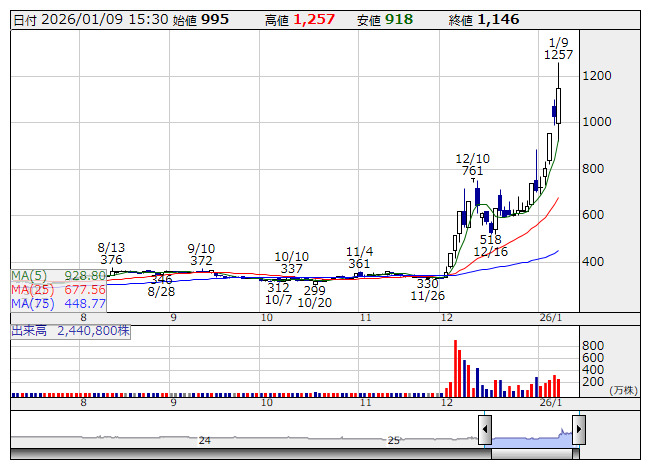Click the 11/4 high label 361
This screenshot has height=470, width=653.
pos(359,257)
